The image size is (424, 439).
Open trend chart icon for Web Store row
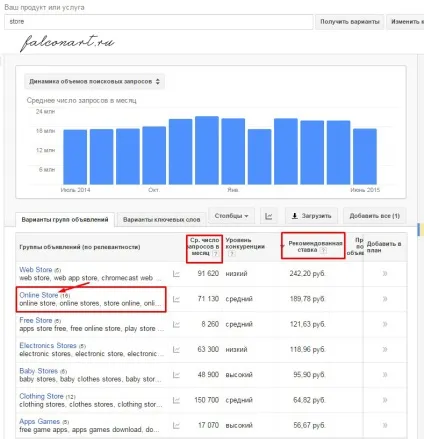point(176,274)
